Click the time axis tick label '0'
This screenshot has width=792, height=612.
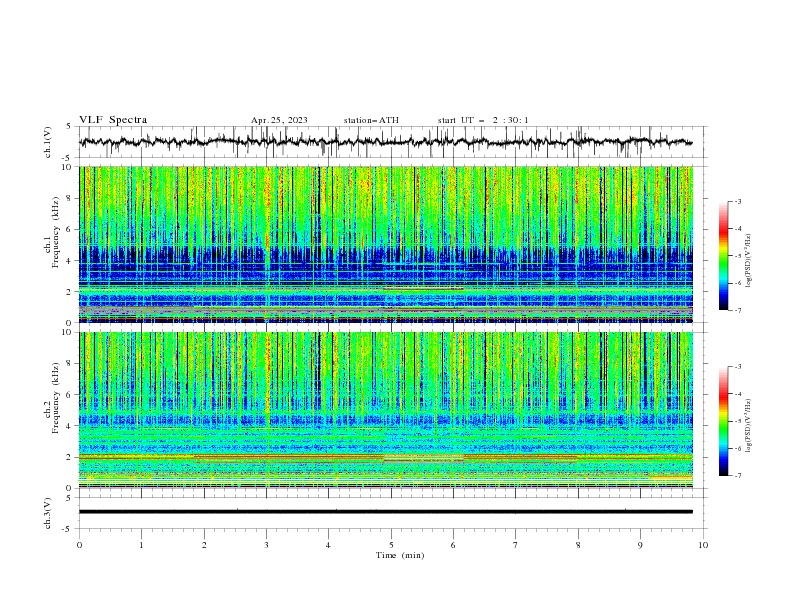point(79,545)
